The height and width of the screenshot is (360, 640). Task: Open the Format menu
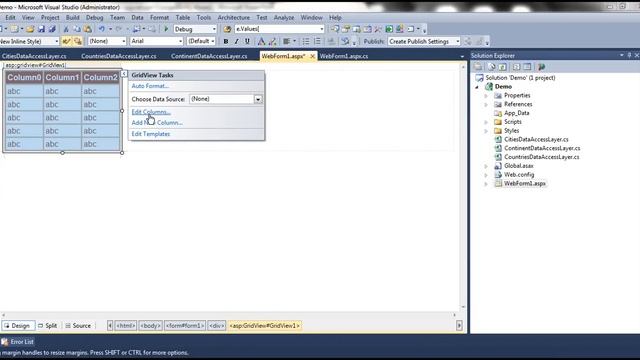point(159,18)
